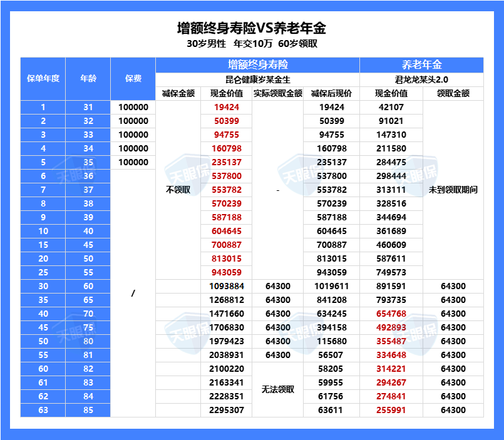Select the 增额终身寿险 column header
Screen dimensions: 504x440
257,64
